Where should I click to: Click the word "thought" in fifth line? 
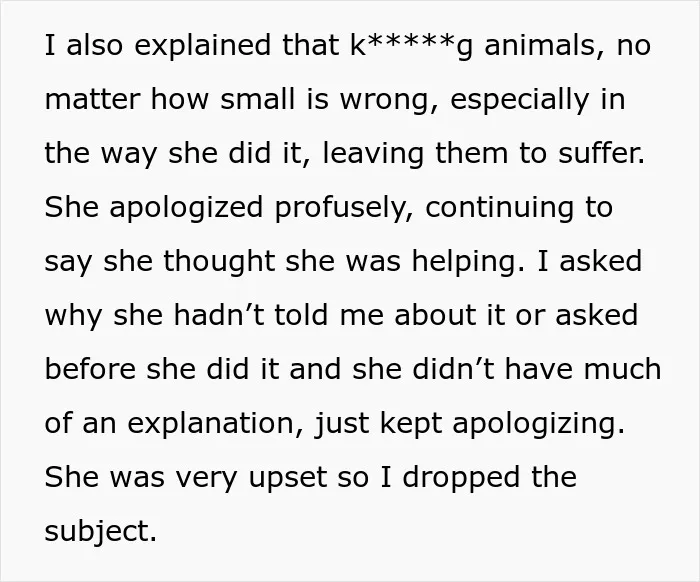[219, 262]
